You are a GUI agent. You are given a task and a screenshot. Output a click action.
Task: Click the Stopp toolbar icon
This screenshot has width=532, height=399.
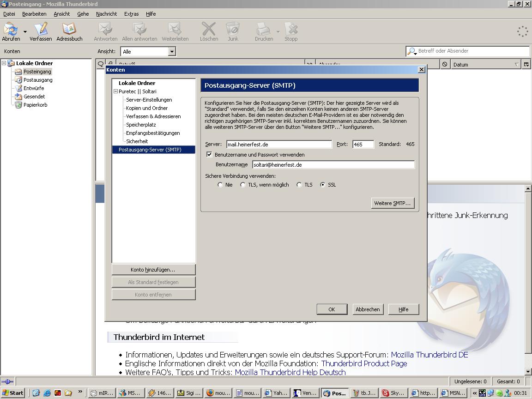click(x=291, y=31)
